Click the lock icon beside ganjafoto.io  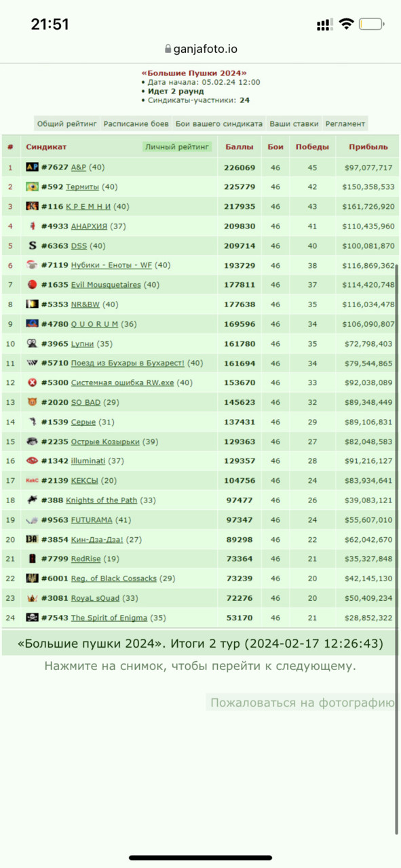pyautogui.click(x=169, y=50)
